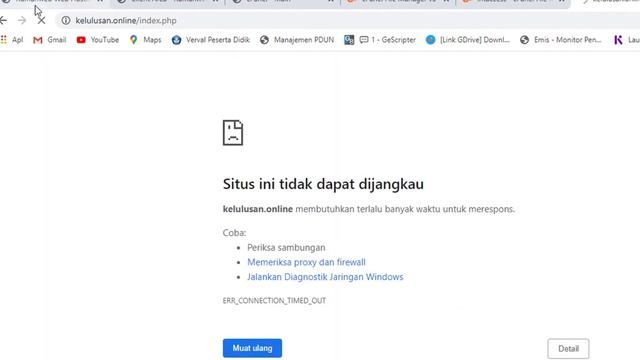The height and width of the screenshot is (360, 640).
Task: Stop loading the page with X
Action: point(41,20)
